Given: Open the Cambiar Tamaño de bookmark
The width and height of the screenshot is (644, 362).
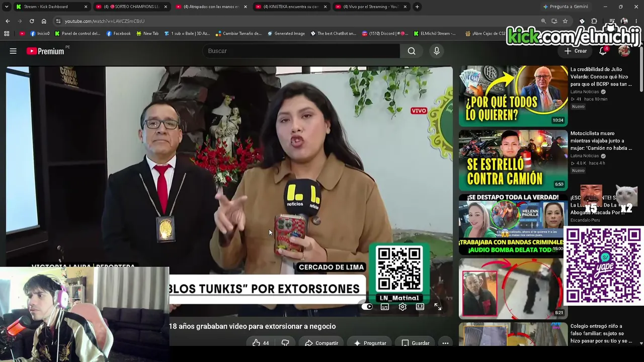Looking at the screenshot, I should coord(238,34).
